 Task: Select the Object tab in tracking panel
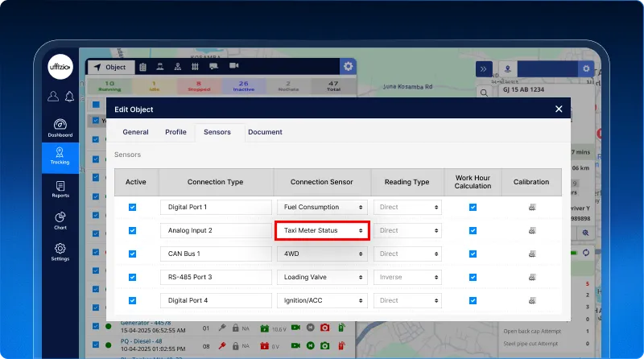110,67
